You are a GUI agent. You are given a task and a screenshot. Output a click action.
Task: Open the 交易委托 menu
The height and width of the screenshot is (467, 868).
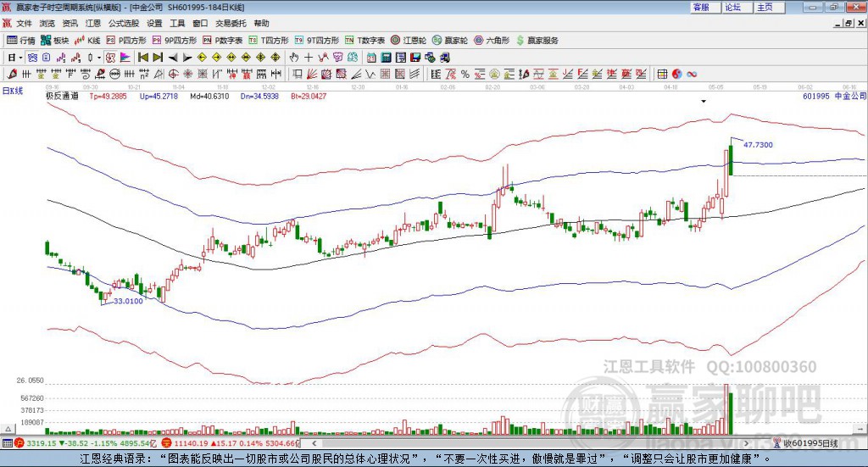231,23
